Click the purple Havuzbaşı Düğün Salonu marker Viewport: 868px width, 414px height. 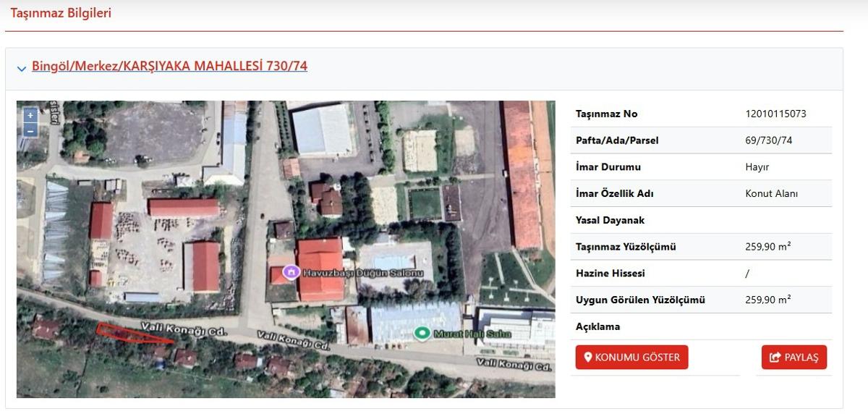pos(291,271)
